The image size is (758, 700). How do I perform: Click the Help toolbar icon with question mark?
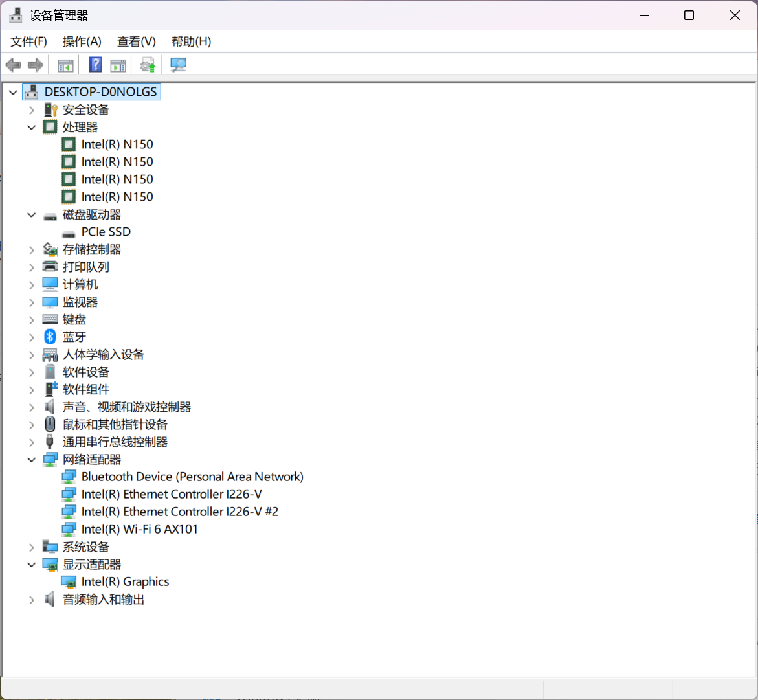coord(95,65)
